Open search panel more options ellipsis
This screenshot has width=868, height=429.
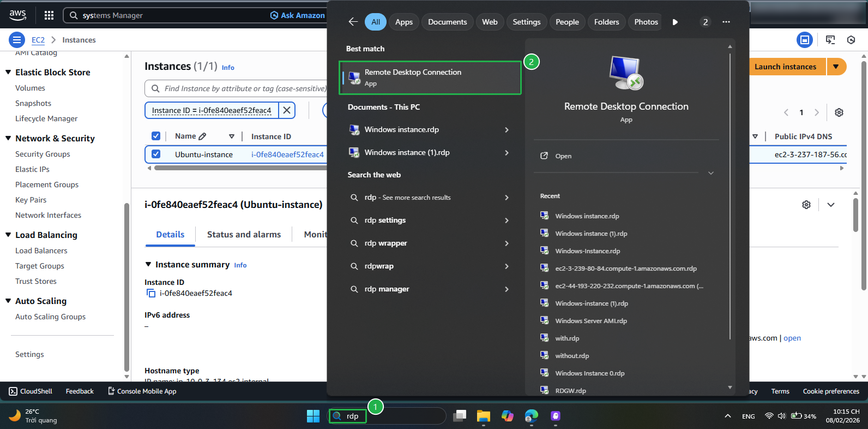click(x=726, y=22)
